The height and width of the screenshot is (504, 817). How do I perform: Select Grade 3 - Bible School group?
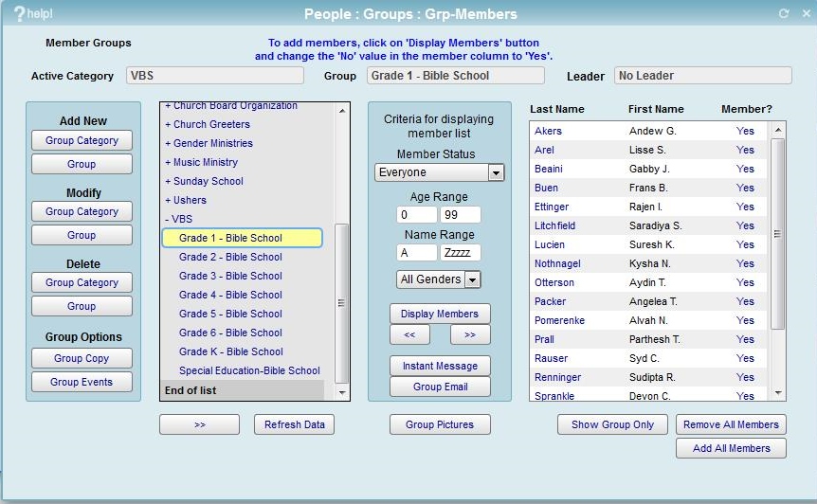coord(230,276)
